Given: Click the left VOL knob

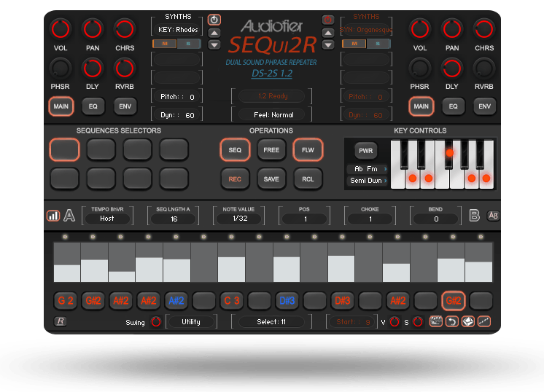Looking at the screenshot, I should pyautogui.click(x=60, y=29).
